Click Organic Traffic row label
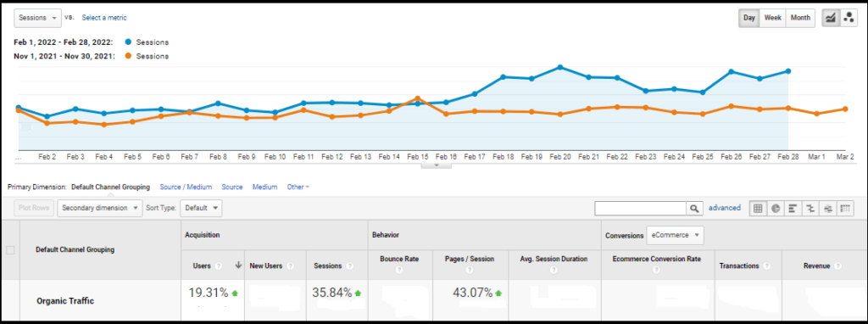 65,301
